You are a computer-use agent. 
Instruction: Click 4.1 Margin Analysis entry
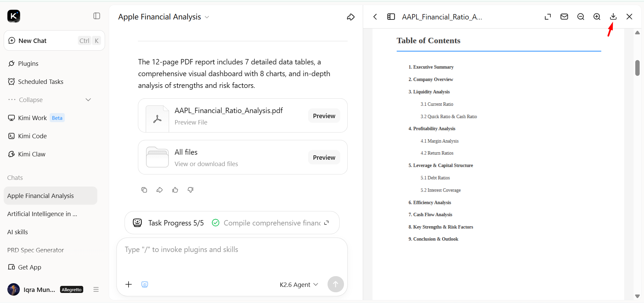[x=439, y=141]
